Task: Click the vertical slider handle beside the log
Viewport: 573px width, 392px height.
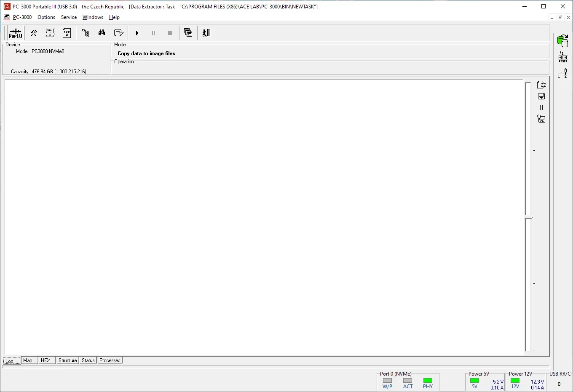Action: (529, 217)
